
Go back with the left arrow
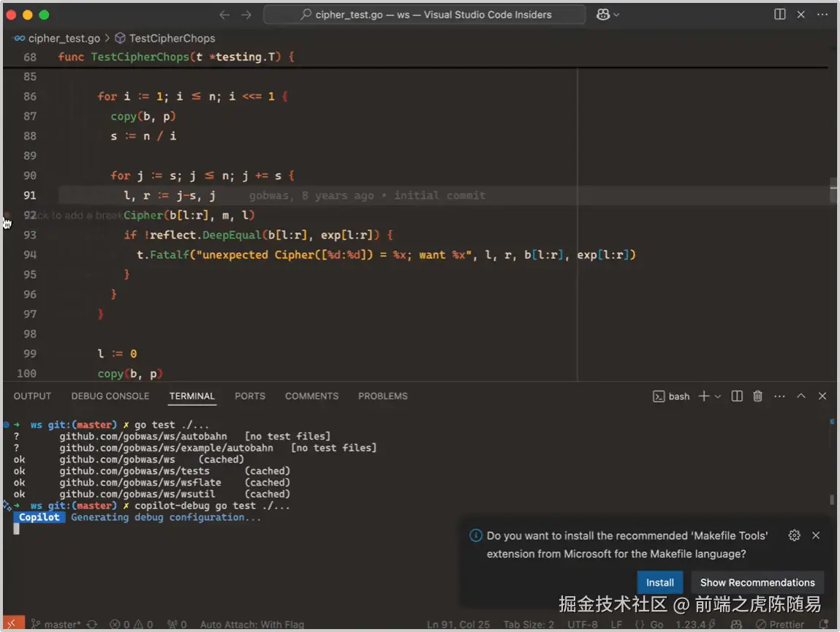click(x=224, y=15)
